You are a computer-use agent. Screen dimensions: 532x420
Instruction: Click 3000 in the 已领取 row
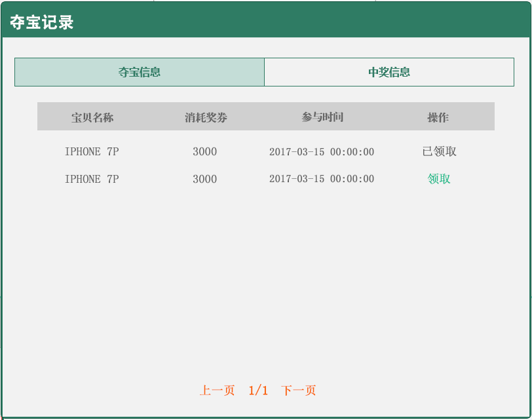204,152
